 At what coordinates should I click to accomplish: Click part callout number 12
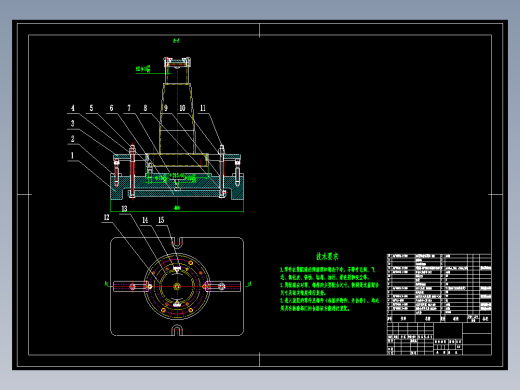pos(106,217)
